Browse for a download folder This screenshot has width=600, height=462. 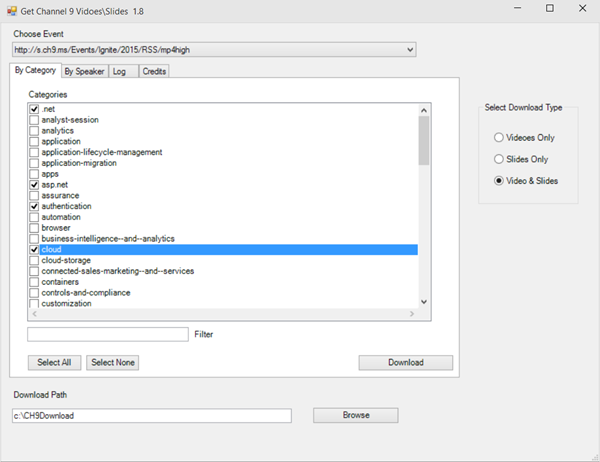tap(355, 415)
